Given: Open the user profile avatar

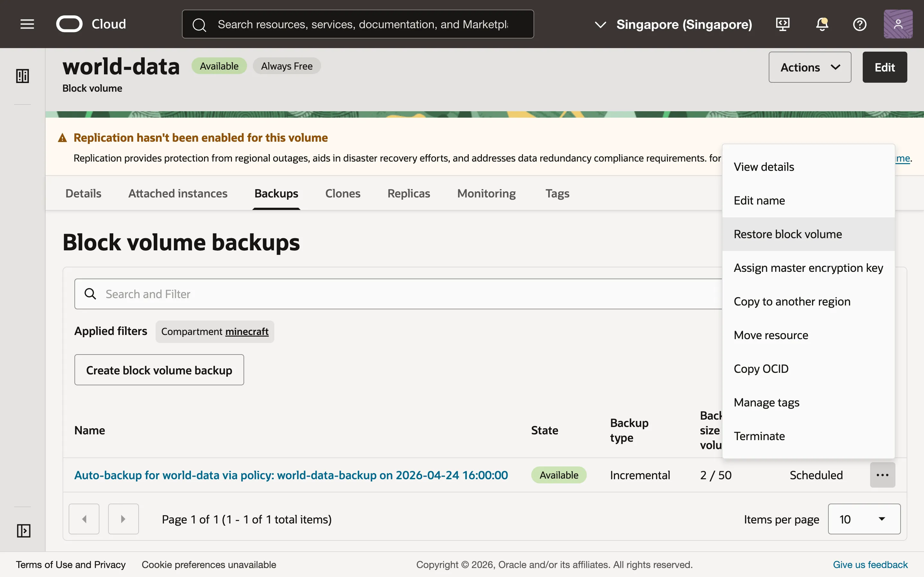Looking at the screenshot, I should coord(898,24).
